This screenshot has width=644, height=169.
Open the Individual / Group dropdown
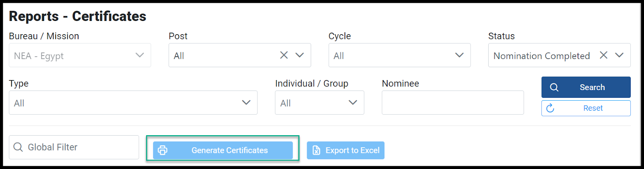click(320, 103)
